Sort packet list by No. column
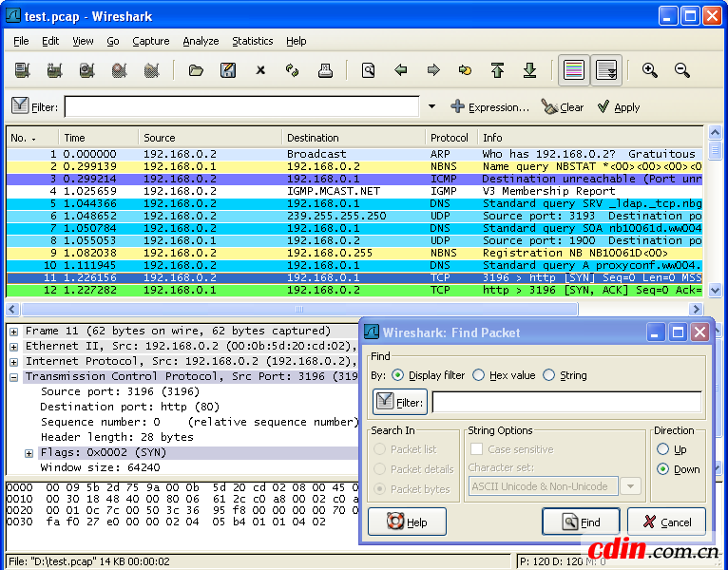 pos(32,138)
